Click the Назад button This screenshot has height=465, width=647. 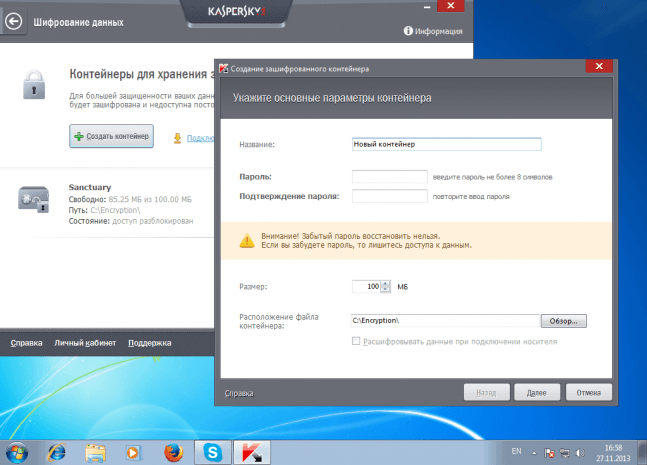point(486,393)
